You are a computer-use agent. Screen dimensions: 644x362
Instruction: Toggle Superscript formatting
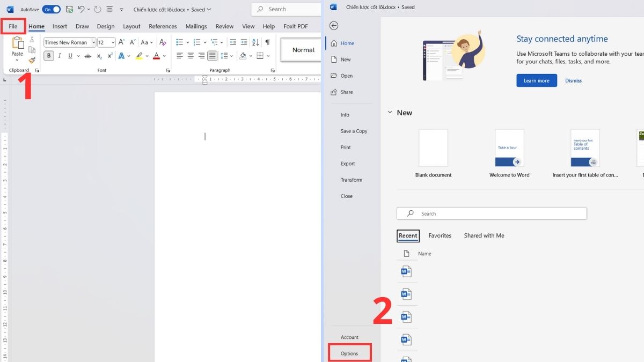coord(110,56)
